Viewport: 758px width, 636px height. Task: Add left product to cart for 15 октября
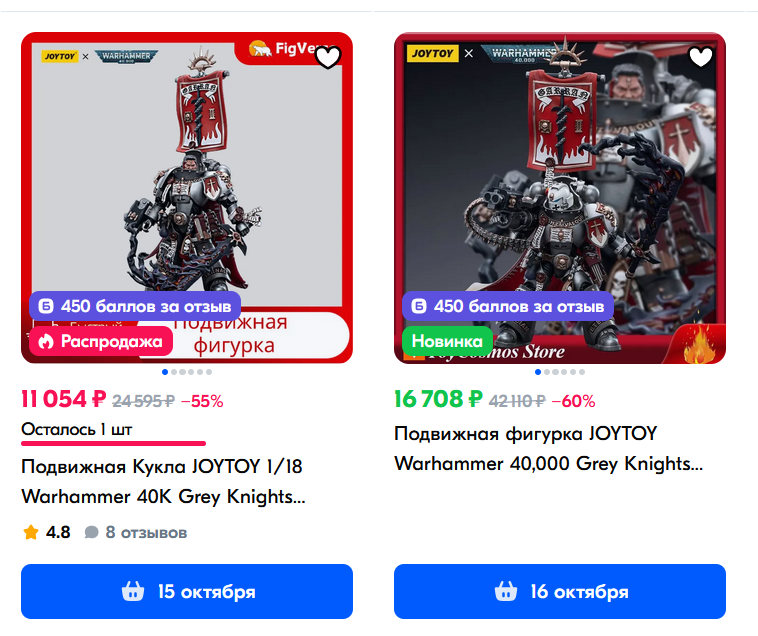point(187,591)
